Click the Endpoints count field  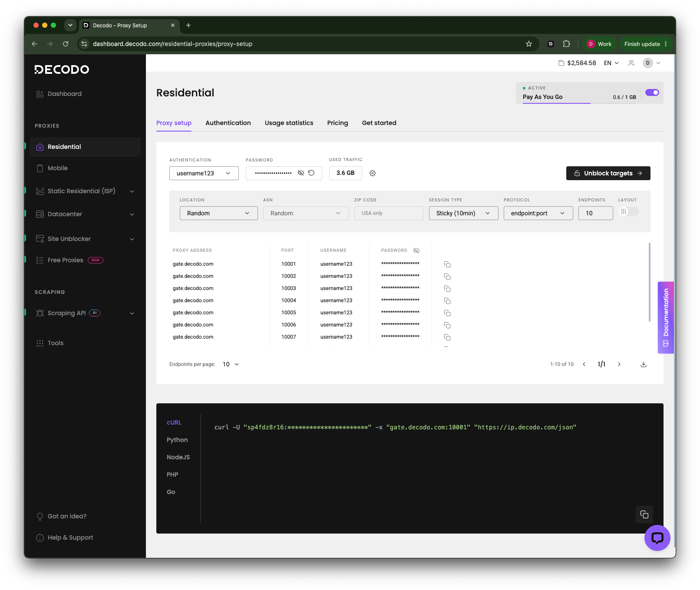596,213
